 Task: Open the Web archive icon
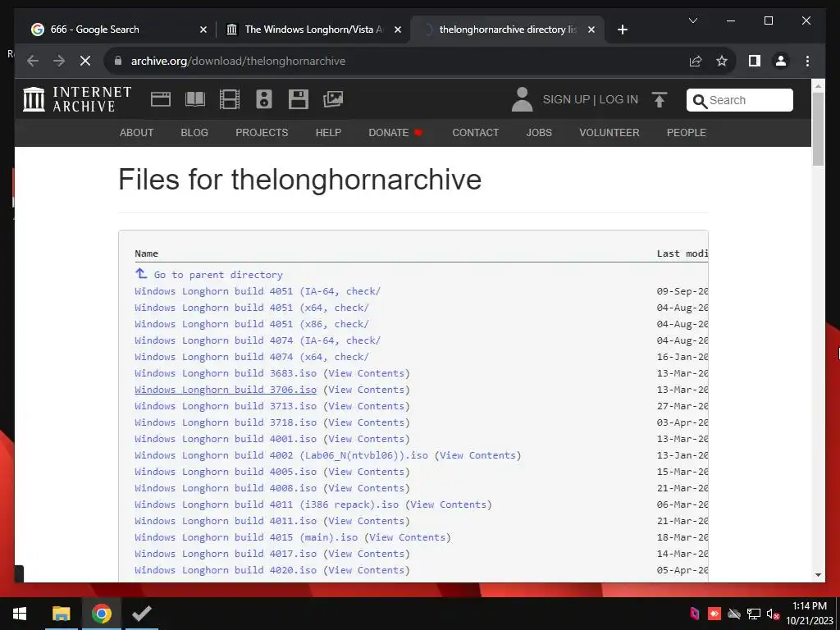pos(160,99)
